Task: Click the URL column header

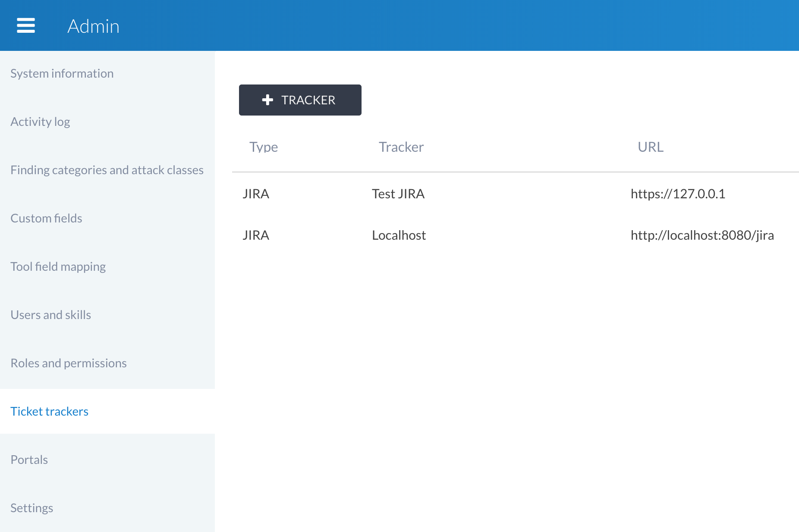Action: [651, 147]
